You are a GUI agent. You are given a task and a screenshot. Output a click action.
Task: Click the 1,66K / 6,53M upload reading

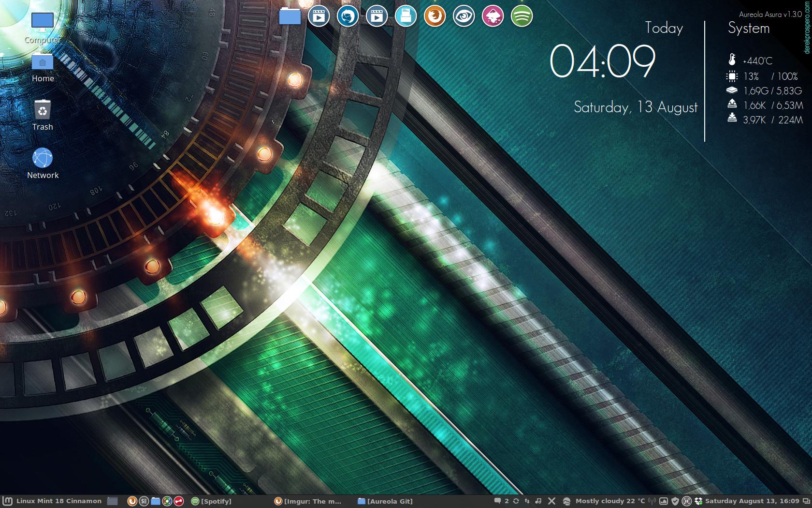[x=773, y=105]
